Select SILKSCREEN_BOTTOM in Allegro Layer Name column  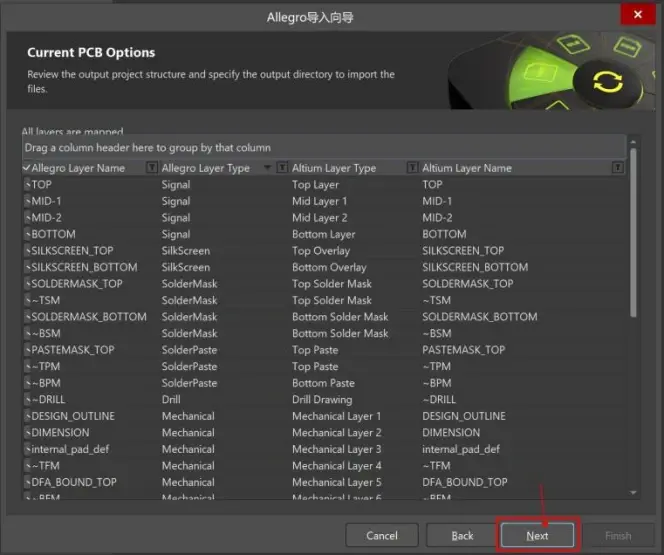tap(84, 267)
